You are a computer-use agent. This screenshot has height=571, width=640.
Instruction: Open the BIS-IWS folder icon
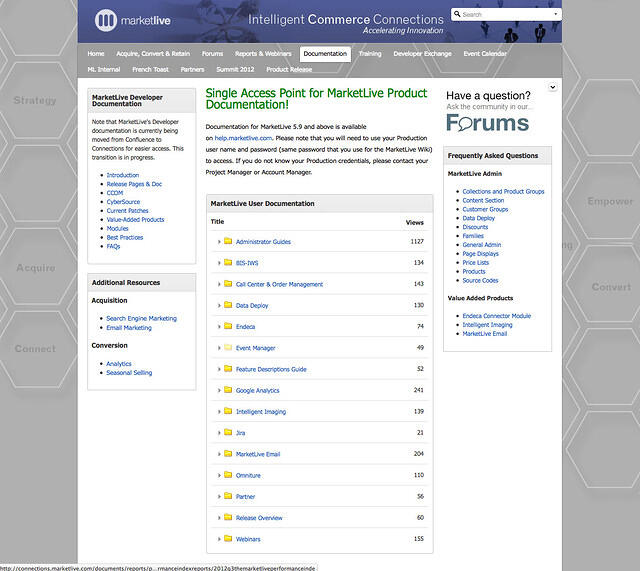point(228,262)
